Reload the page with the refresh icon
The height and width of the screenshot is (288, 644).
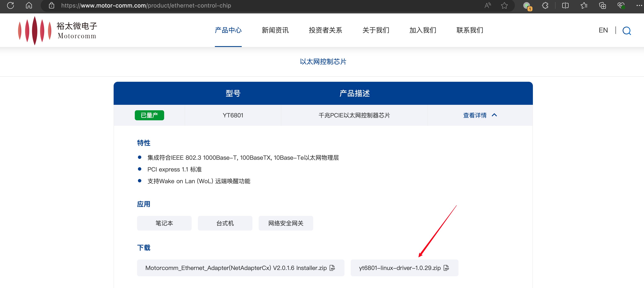[10, 5]
